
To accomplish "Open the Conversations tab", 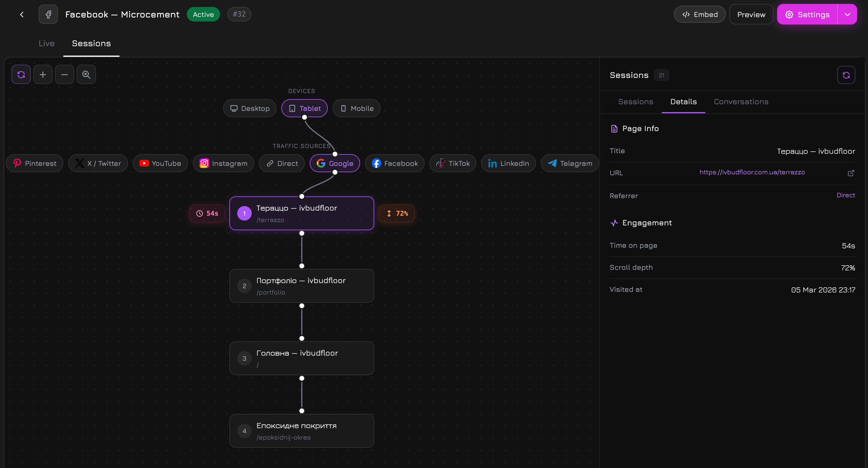I will point(741,102).
